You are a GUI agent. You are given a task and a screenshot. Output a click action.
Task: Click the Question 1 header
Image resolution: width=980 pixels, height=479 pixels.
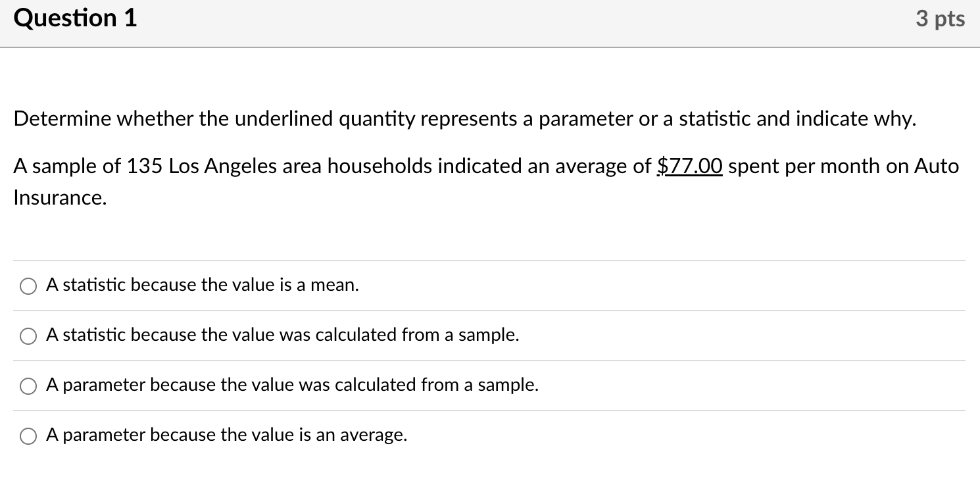tap(74, 18)
